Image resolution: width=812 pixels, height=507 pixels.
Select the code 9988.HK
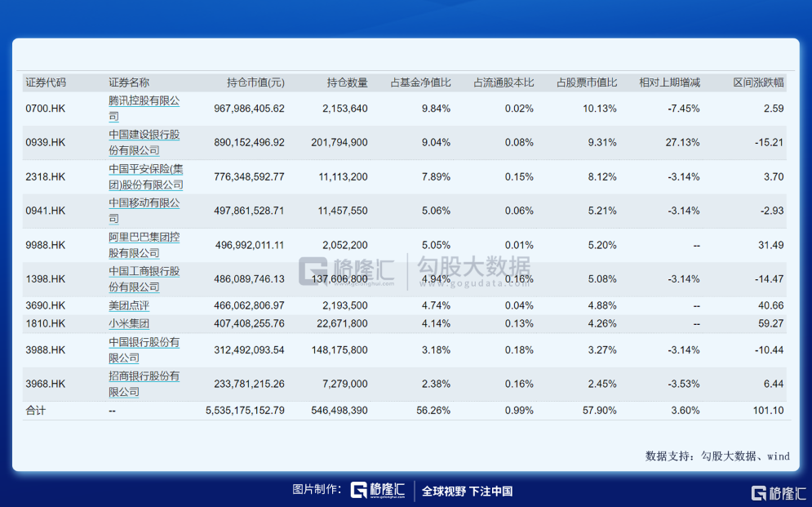point(46,245)
